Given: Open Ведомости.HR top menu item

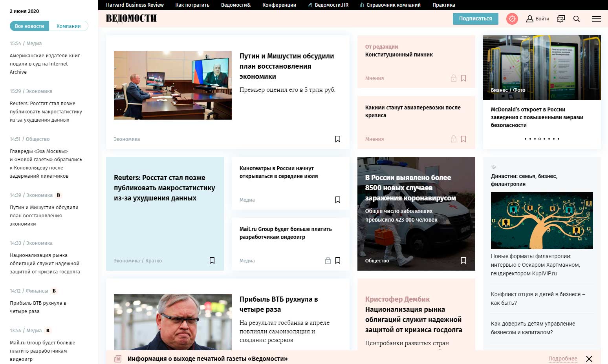Looking at the screenshot, I should pyautogui.click(x=331, y=5).
